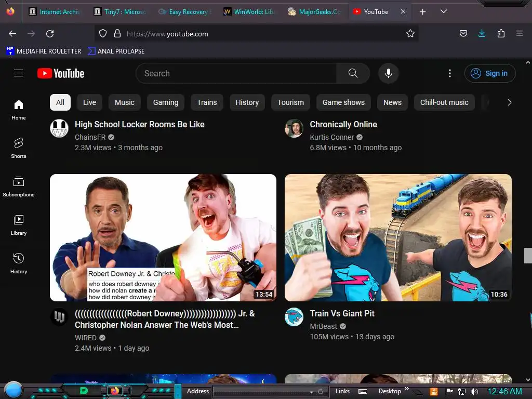Screen dimensions: 532x399
Task: Open the Pocket save icon
Action: (x=463, y=33)
